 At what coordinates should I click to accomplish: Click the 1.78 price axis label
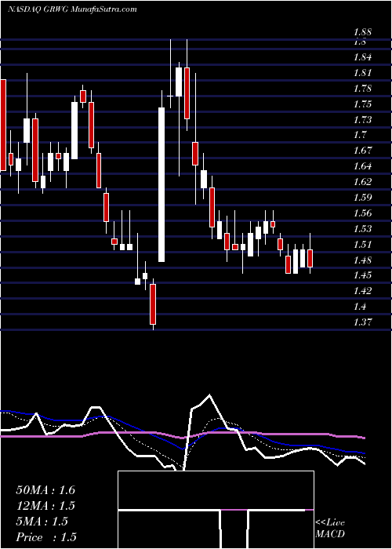(362, 89)
